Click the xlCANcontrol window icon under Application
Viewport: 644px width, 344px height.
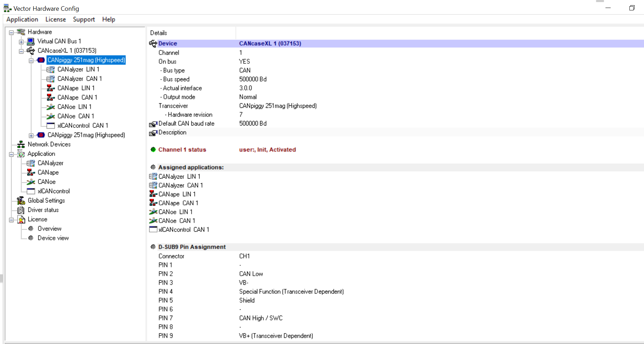(31, 191)
